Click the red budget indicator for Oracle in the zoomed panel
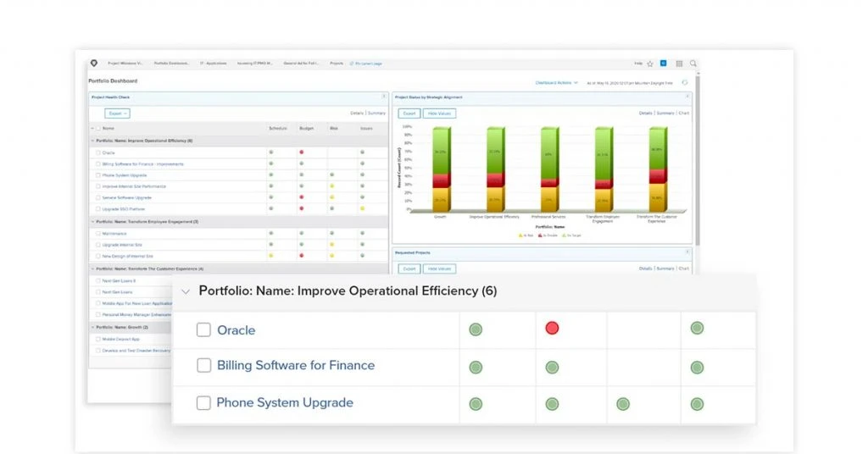This screenshot has height=454, width=868. coord(552,329)
